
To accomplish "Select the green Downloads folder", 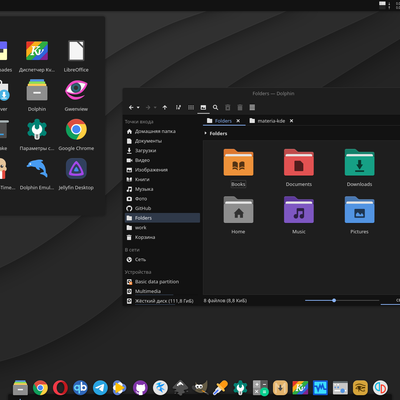I will tap(359, 168).
